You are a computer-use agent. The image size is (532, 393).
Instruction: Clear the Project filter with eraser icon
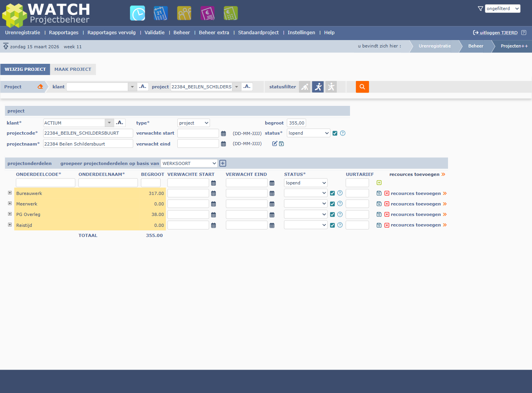tap(40, 87)
